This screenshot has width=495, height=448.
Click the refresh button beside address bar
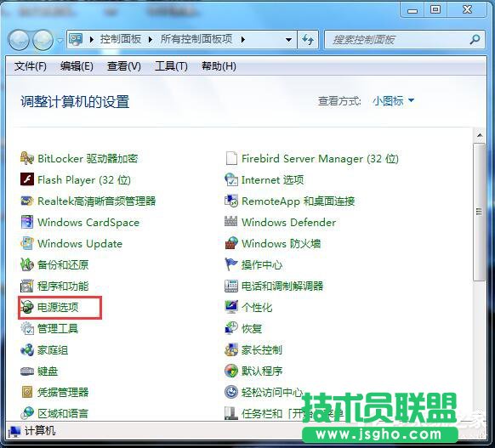coord(308,40)
